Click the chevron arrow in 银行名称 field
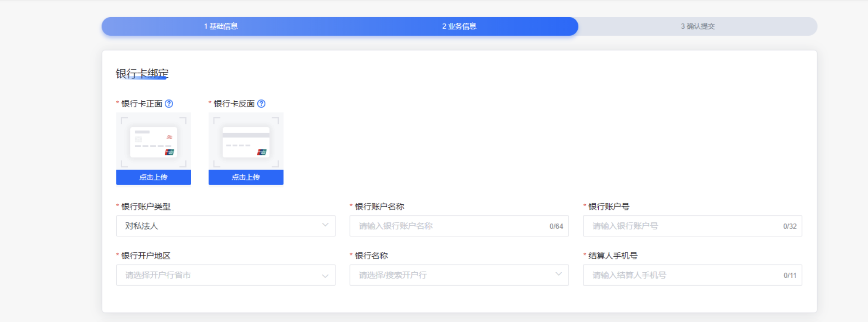The image size is (868, 322). [x=558, y=274]
